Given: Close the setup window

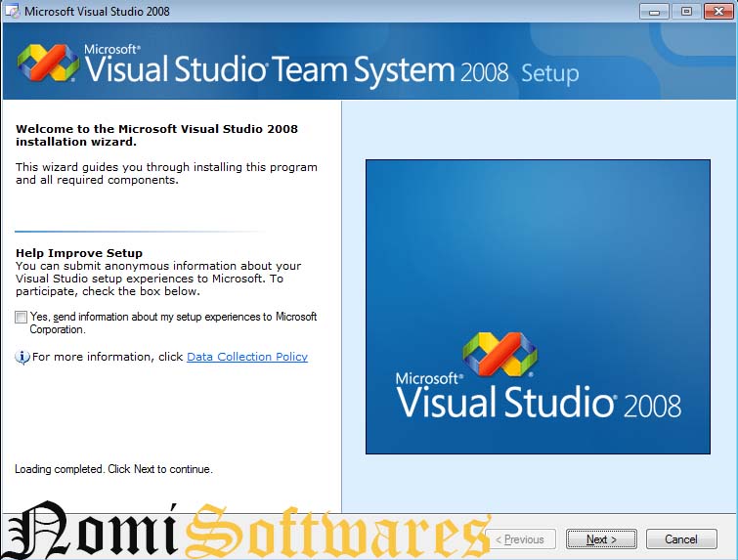Looking at the screenshot, I should pos(718,12).
